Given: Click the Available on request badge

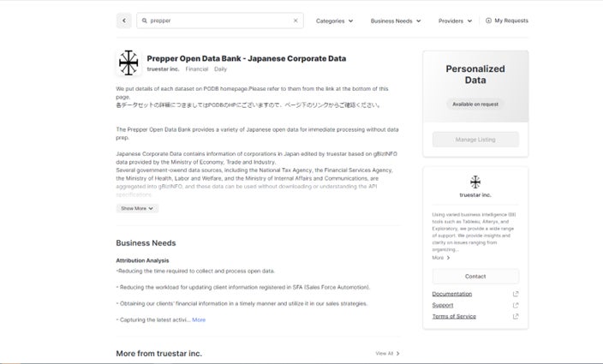Looking at the screenshot, I should pyautogui.click(x=475, y=104).
